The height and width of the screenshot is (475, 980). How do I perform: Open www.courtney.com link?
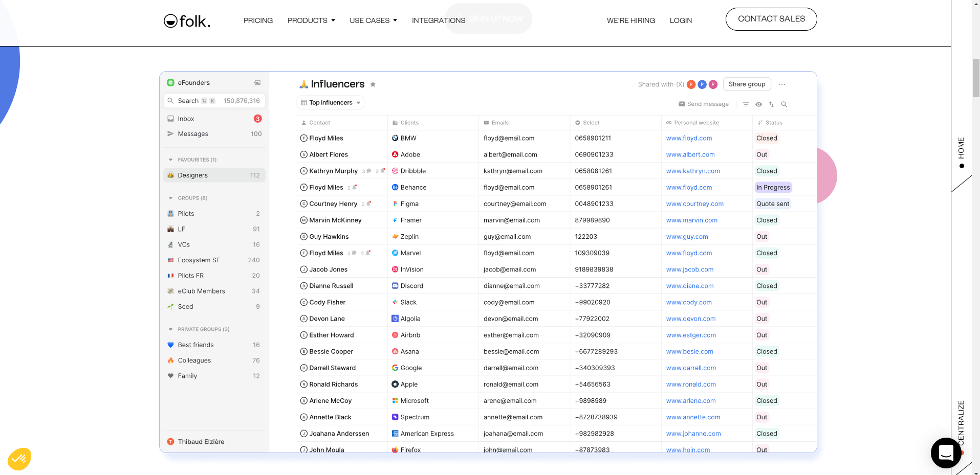point(695,203)
